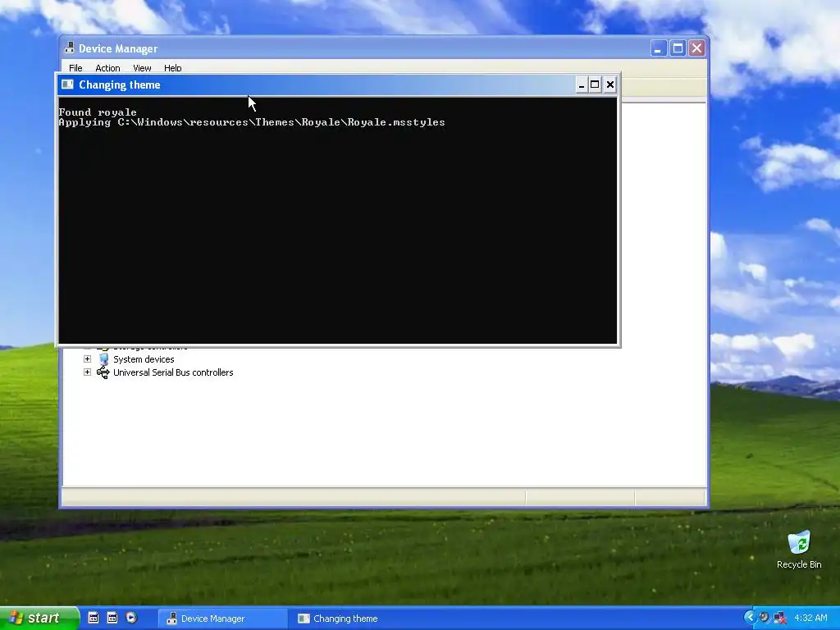This screenshot has width=840, height=630.
Task: Click the second quick launch icon
Action: (112, 618)
